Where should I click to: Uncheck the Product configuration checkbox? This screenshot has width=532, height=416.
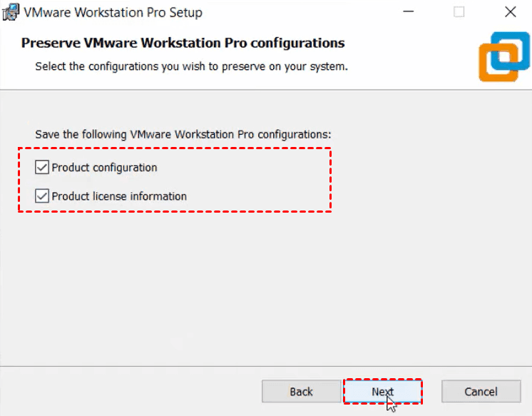[42, 168]
